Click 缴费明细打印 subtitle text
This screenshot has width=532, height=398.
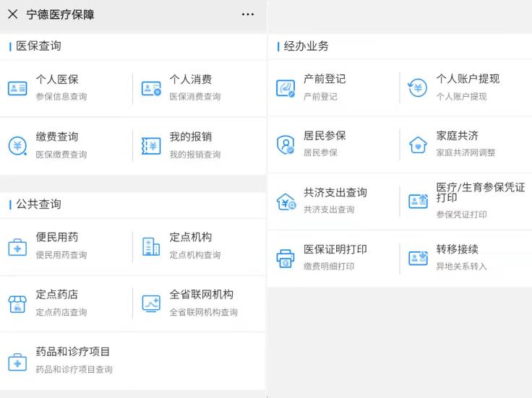point(329,267)
